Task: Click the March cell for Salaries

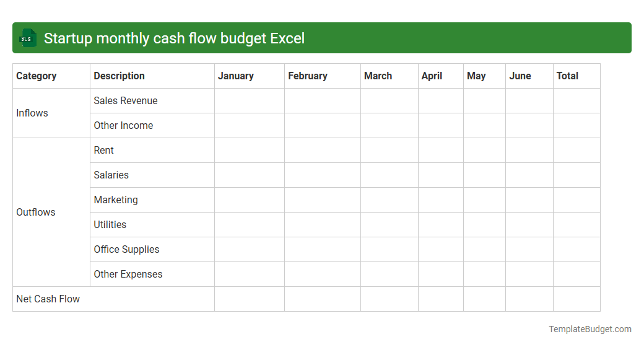Action: 389,175
